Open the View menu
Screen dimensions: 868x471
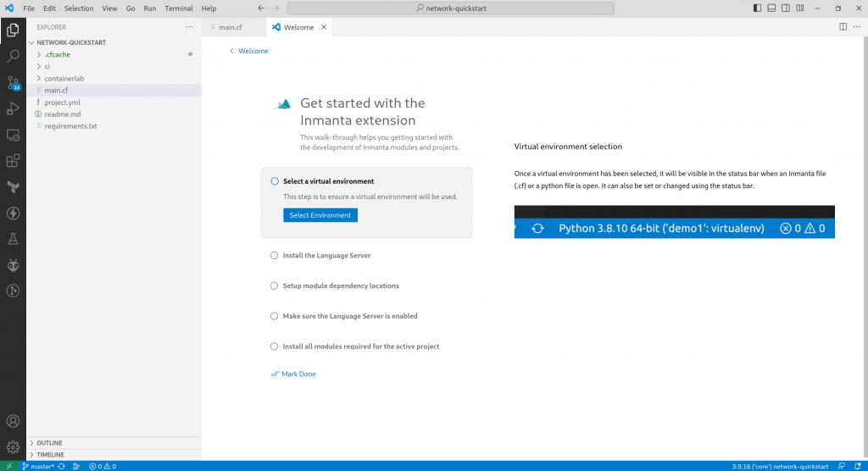pyautogui.click(x=109, y=8)
